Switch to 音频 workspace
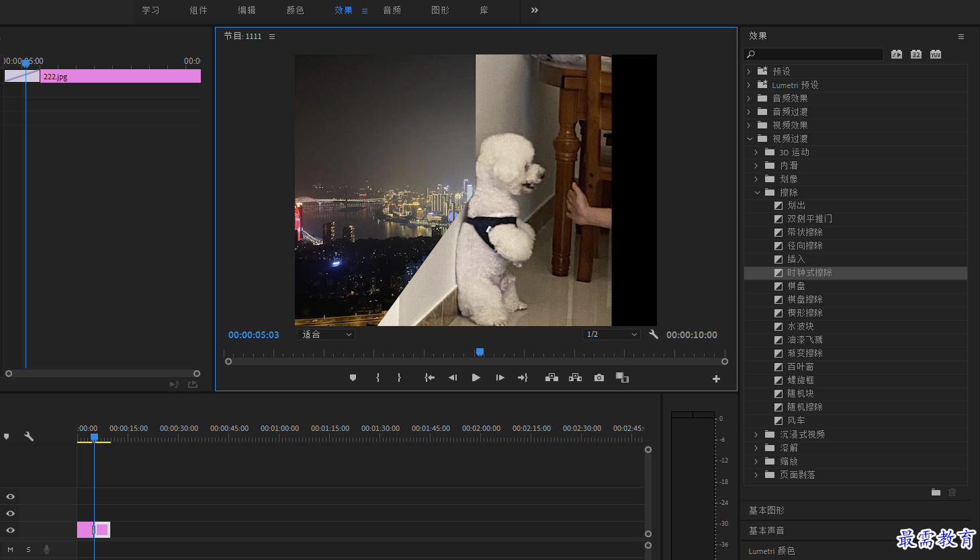 (392, 10)
